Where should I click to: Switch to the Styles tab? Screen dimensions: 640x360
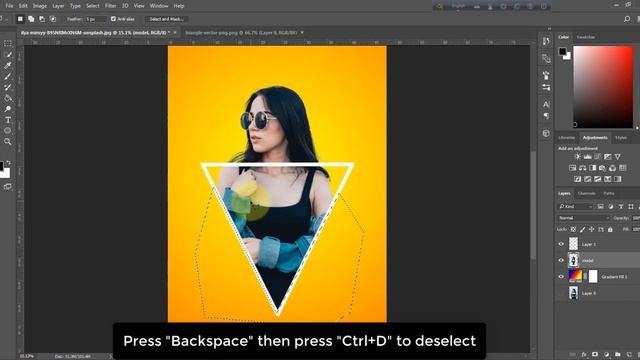tap(621, 138)
